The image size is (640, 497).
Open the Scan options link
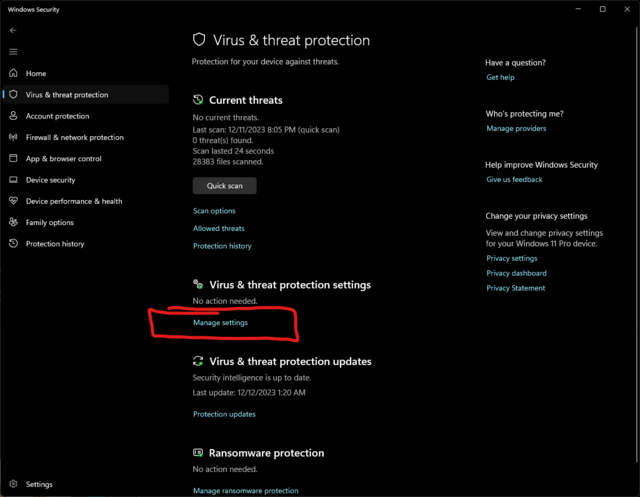(214, 211)
